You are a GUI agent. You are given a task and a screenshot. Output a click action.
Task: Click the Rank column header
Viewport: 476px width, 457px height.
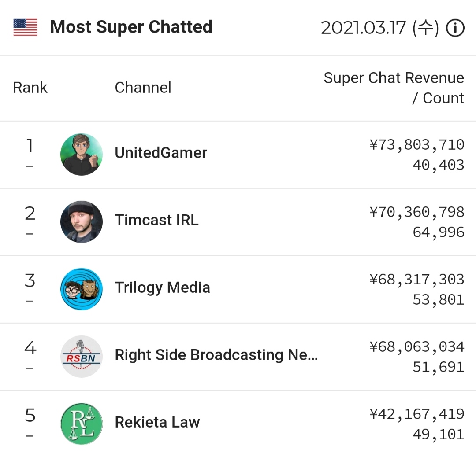tap(30, 88)
